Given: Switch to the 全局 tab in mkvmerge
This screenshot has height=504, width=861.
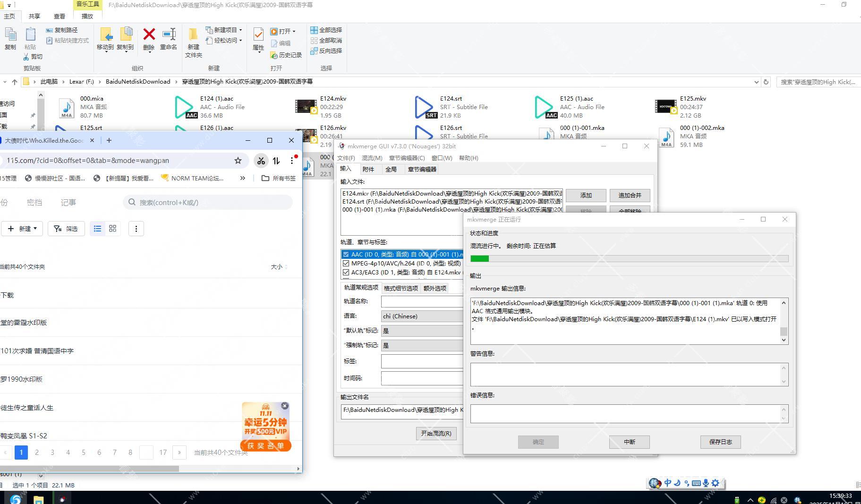Looking at the screenshot, I should point(391,169).
